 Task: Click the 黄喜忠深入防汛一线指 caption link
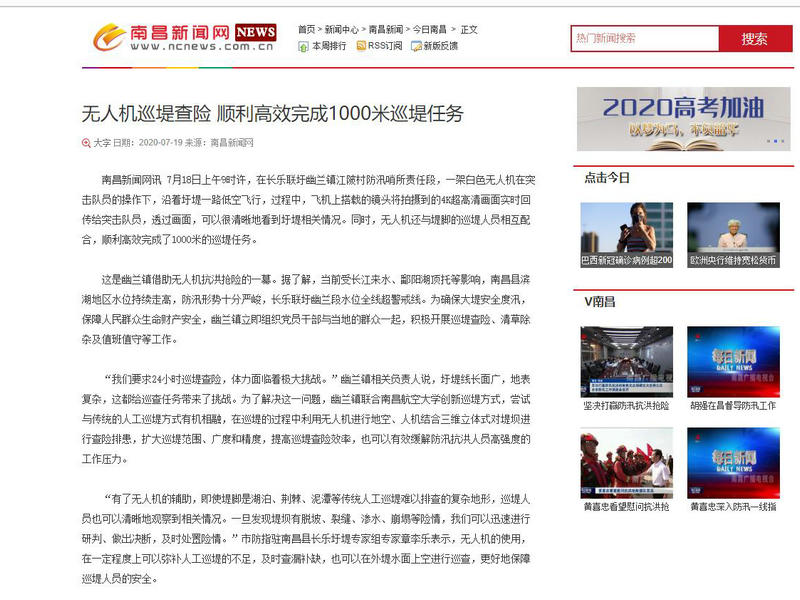733,507
